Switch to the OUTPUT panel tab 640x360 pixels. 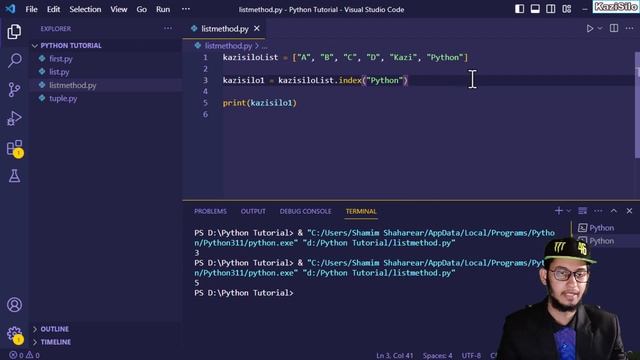[x=253, y=211]
